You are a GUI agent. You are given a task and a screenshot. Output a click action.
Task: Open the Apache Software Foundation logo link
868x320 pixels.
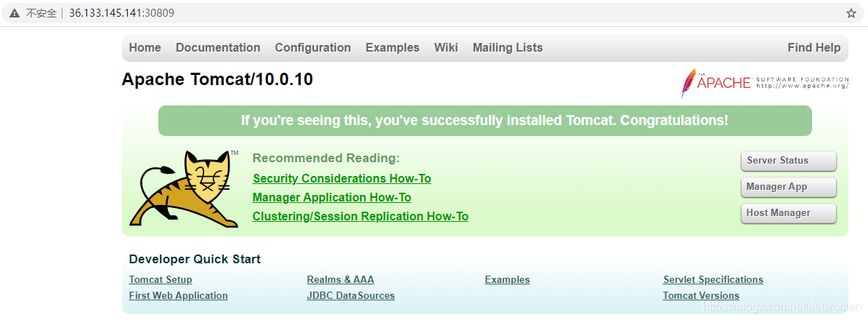(x=764, y=83)
